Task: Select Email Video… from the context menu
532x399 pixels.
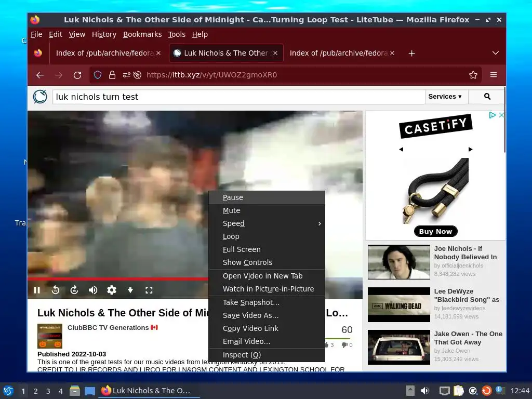Action: pos(267,341)
